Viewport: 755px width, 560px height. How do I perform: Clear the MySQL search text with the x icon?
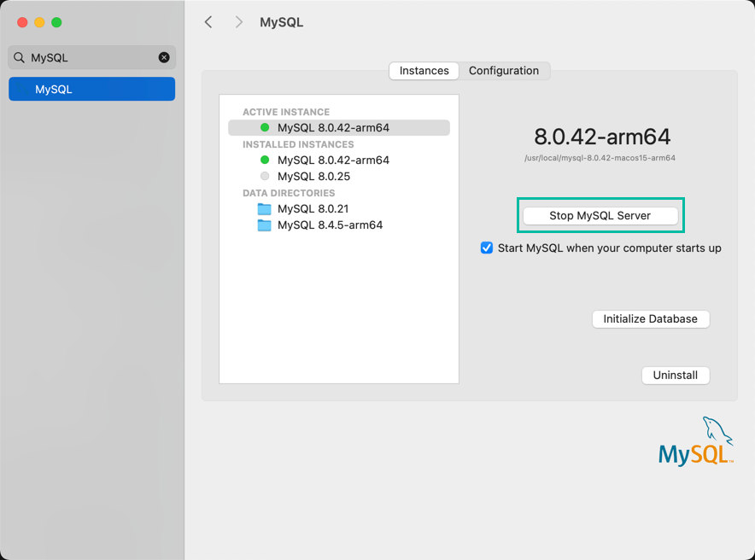click(164, 58)
